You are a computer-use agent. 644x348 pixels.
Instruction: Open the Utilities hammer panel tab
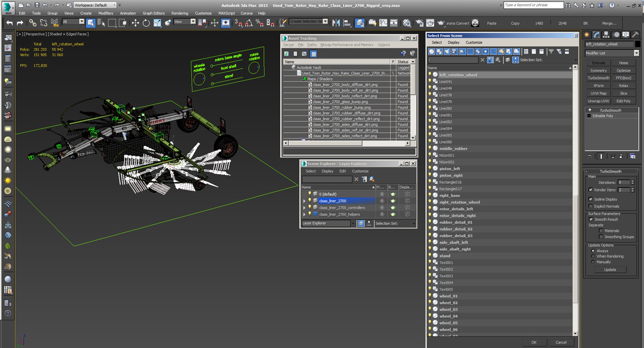(635, 35)
